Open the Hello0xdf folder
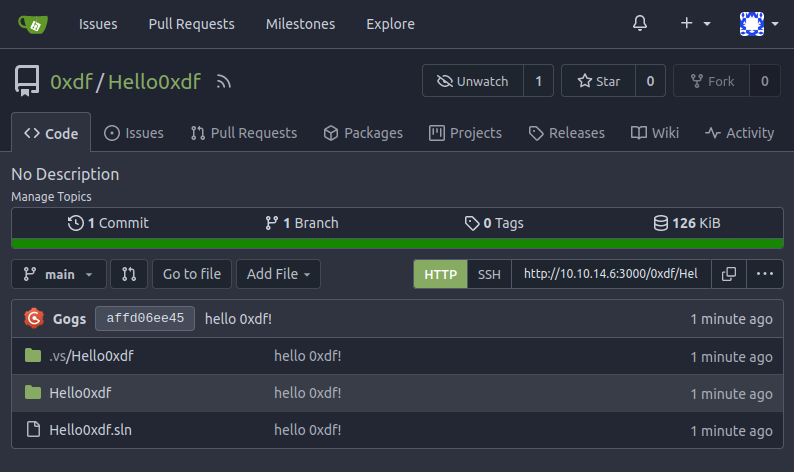The width and height of the screenshot is (794, 472). [80, 393]
